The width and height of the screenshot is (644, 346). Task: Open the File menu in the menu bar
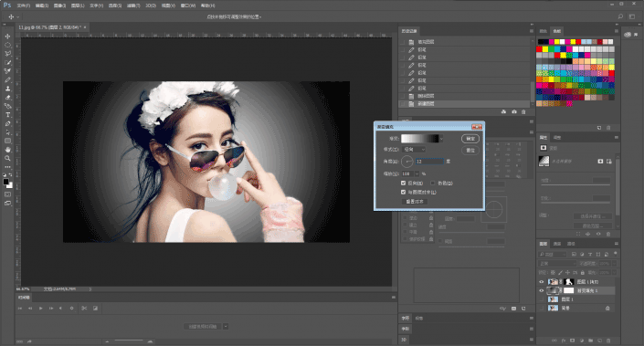click(x=24, y=5)
